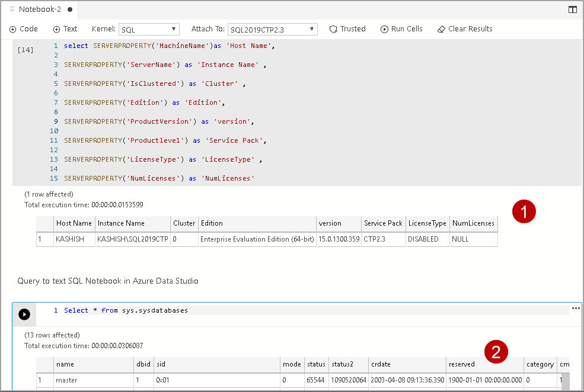Run the sys.sysdatabases cell with play icon
584x392 pixels.
pos(24,314)
